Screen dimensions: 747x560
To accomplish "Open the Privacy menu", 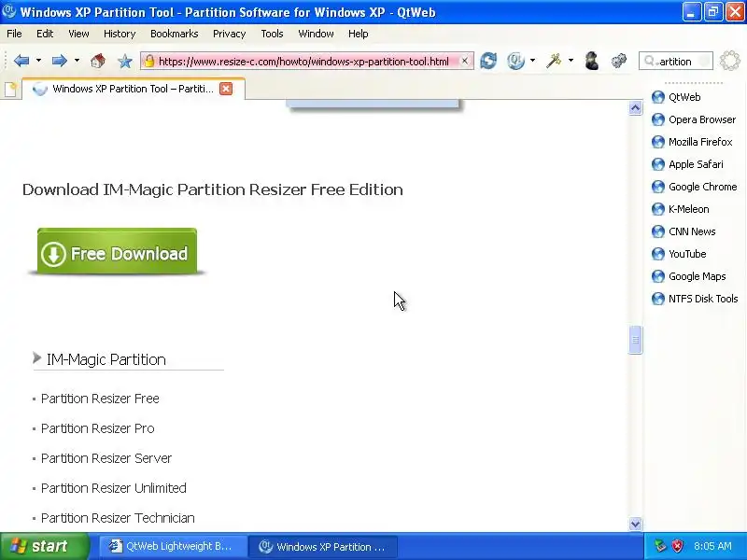I will tap(229, 34).
